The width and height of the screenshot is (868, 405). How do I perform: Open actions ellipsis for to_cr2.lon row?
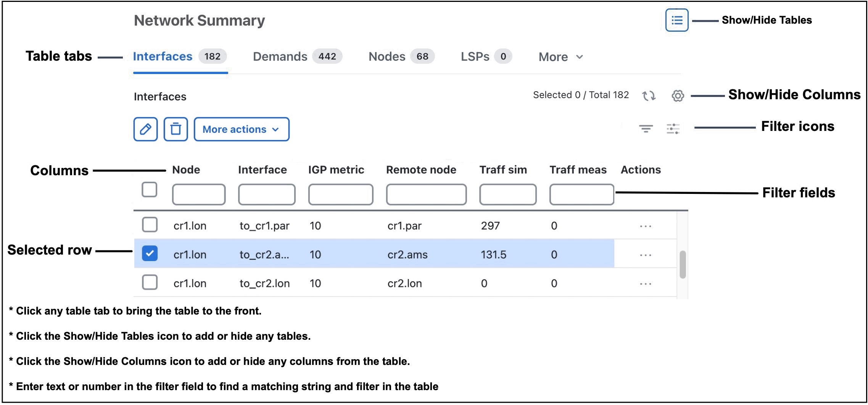coord(646,284)
